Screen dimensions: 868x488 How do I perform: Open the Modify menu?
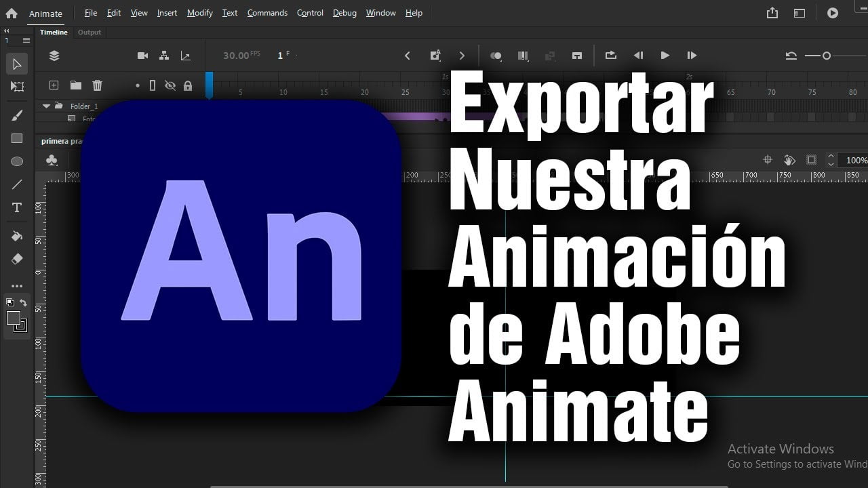point(200,13)
